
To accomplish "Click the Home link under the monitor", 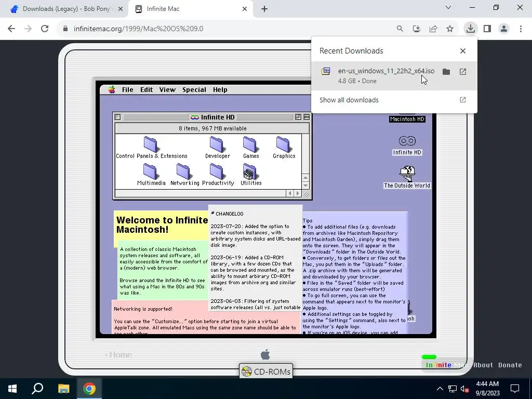I will pos(118,354).
